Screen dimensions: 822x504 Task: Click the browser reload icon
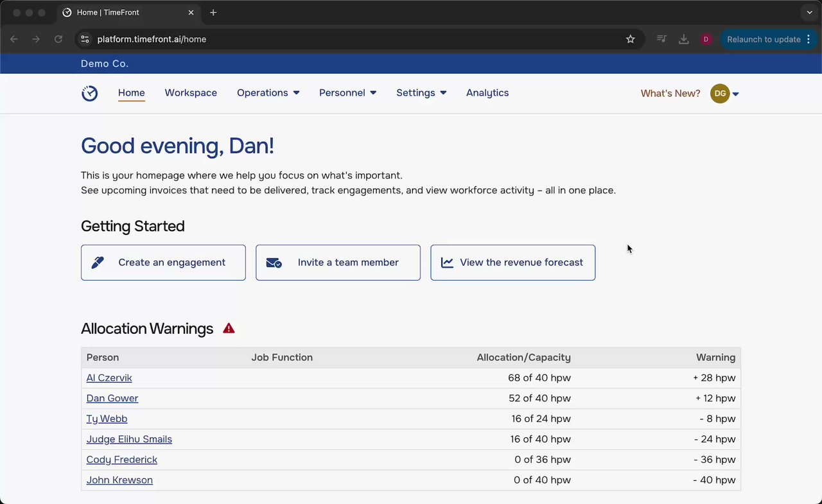pyautogui.click(x=58, y=39)
